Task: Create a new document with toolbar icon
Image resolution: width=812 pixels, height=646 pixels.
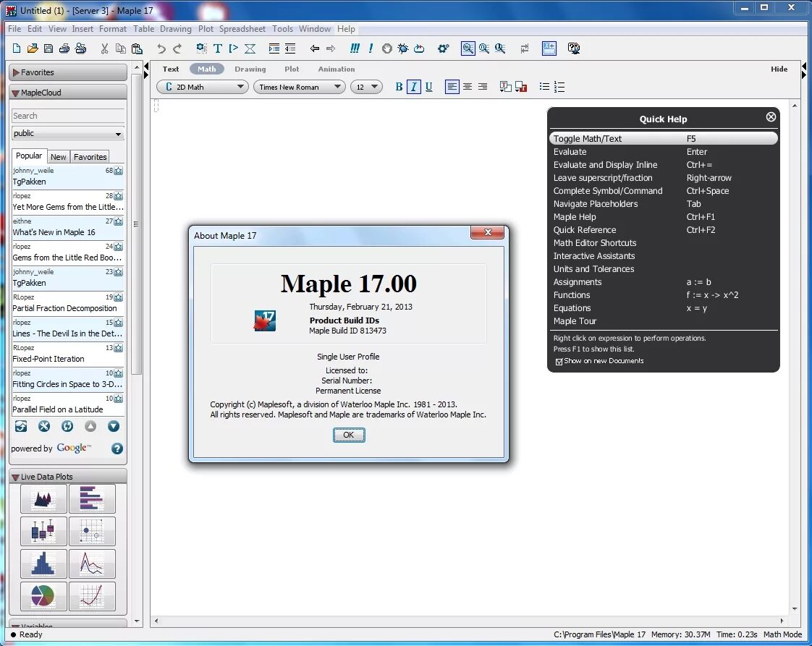Action: tap(17, 48)
